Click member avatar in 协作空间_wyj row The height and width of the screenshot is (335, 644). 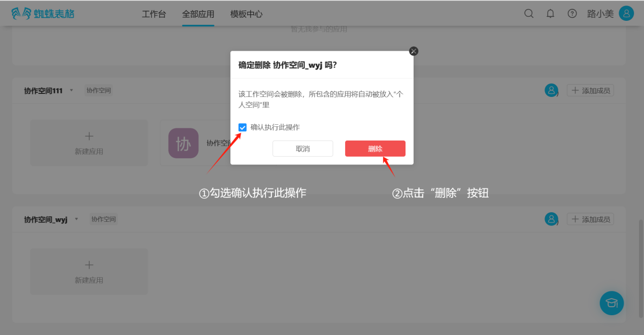click(551, 219)
